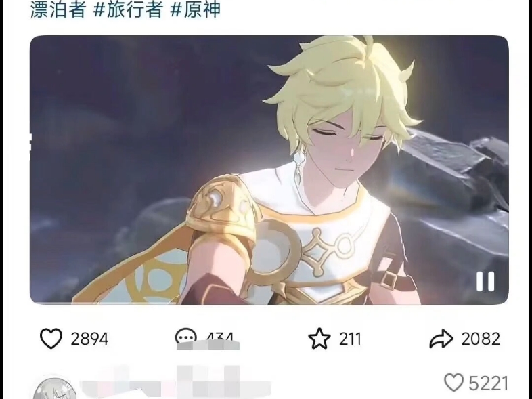The height and width of the screenshot is (399, 532).
Task: Open the commenter's gray-haired avatar
Action: 54,389
